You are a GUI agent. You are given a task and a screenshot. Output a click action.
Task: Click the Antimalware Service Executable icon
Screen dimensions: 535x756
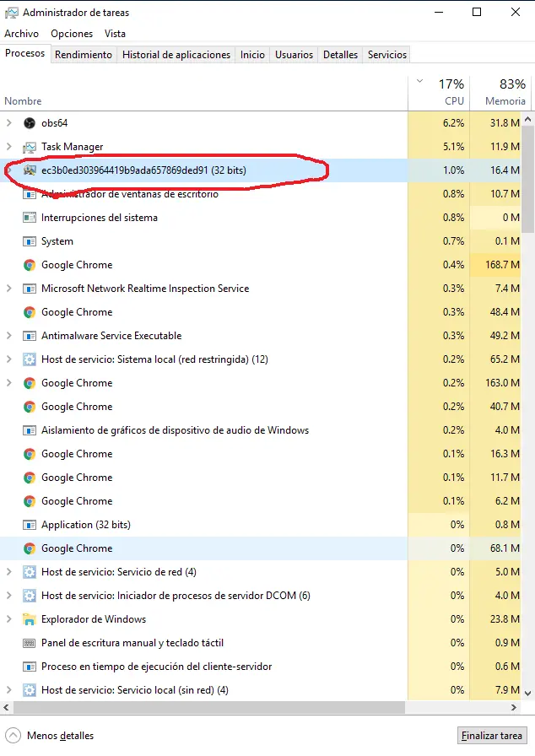click(30, 336)
